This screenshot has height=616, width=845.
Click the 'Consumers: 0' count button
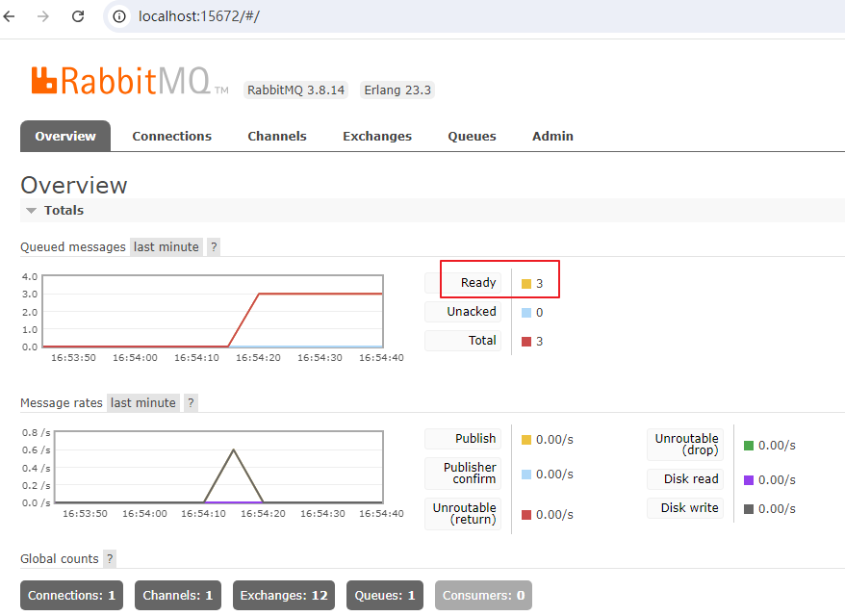483,596
